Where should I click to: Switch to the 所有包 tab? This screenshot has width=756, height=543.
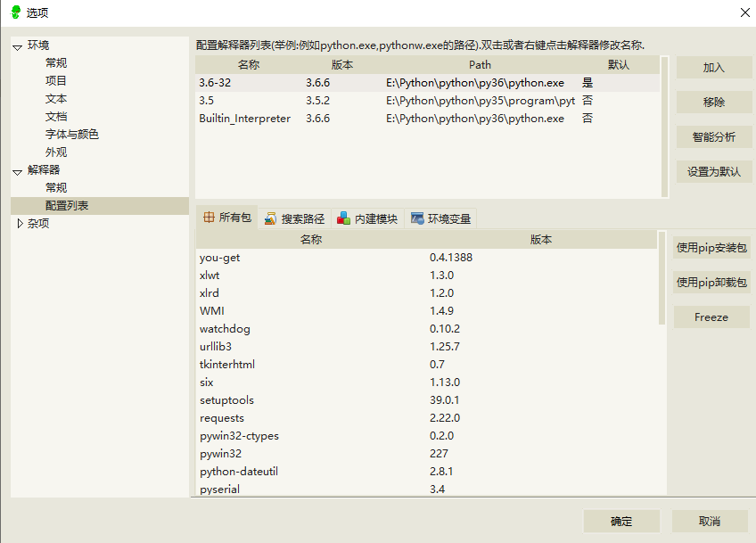[227, 218]
